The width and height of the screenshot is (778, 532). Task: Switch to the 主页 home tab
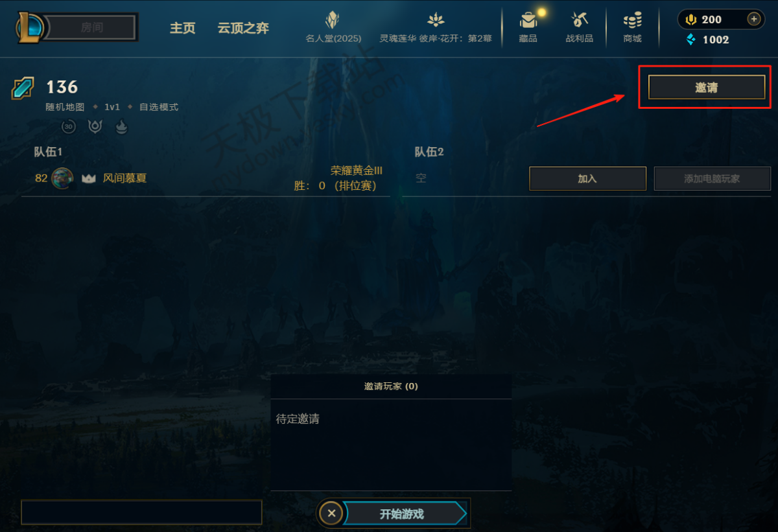(182, 29)
